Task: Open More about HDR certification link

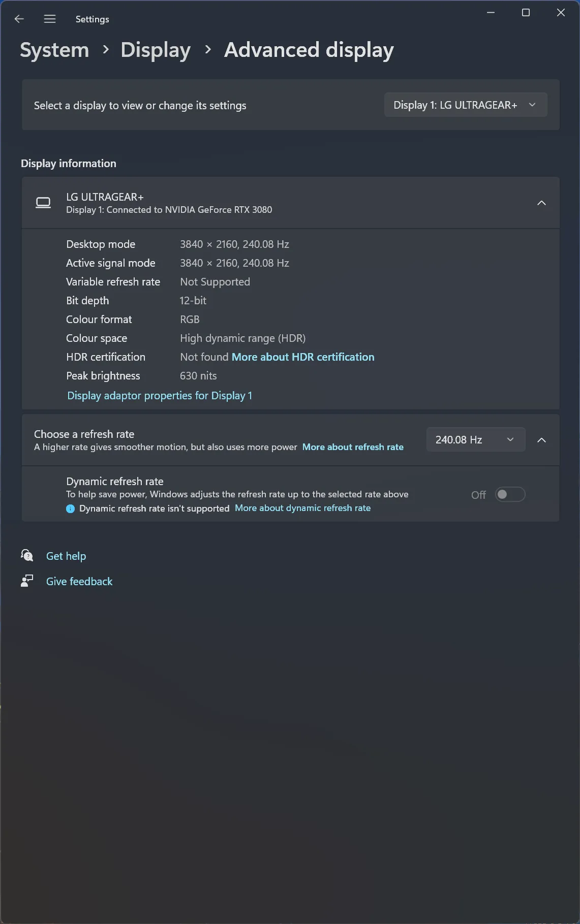Action: click(x=303, y=357)
